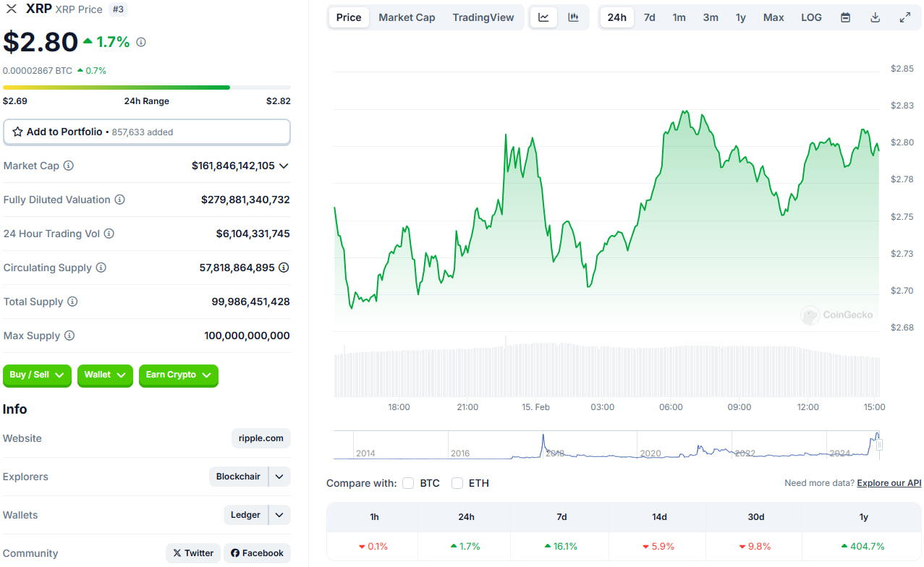Click Add to Portfolio button
Screen dimensions: 924x567
(147, 132)
